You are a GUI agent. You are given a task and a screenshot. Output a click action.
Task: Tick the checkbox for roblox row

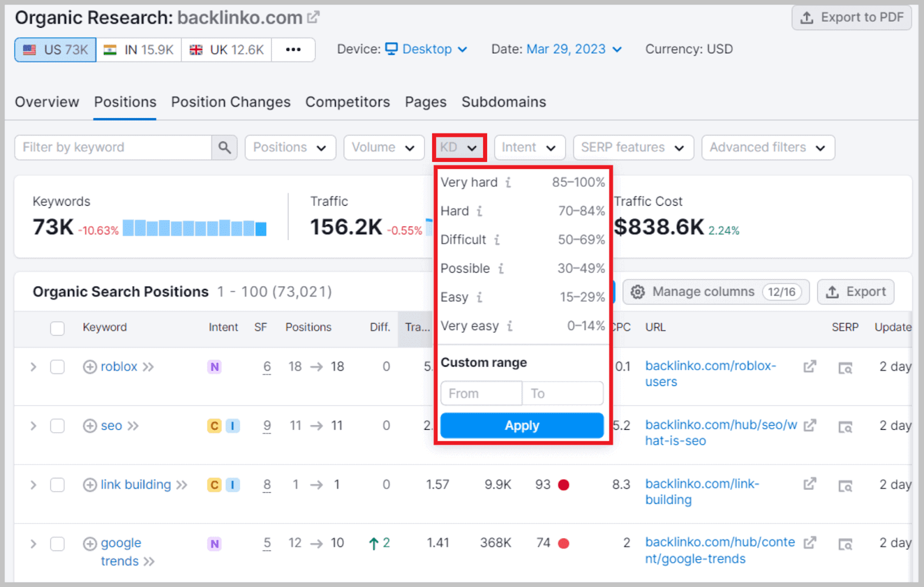tap(57, 367)
